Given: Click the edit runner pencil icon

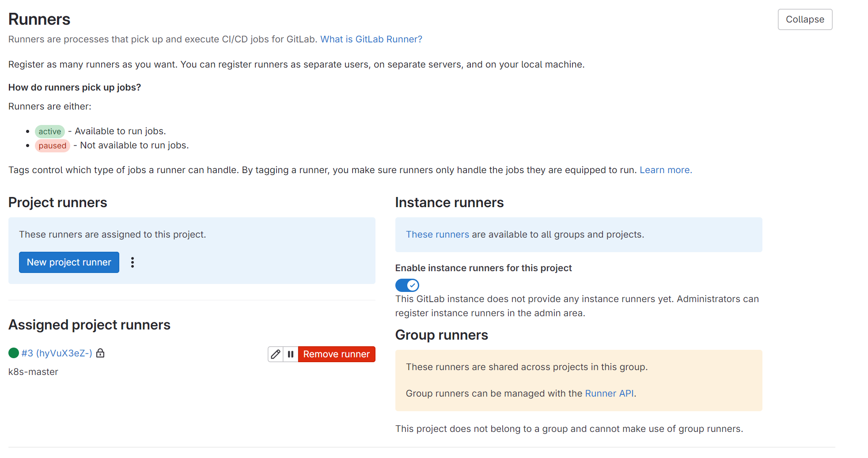Looking at the screenshot, I should [276, 354].
